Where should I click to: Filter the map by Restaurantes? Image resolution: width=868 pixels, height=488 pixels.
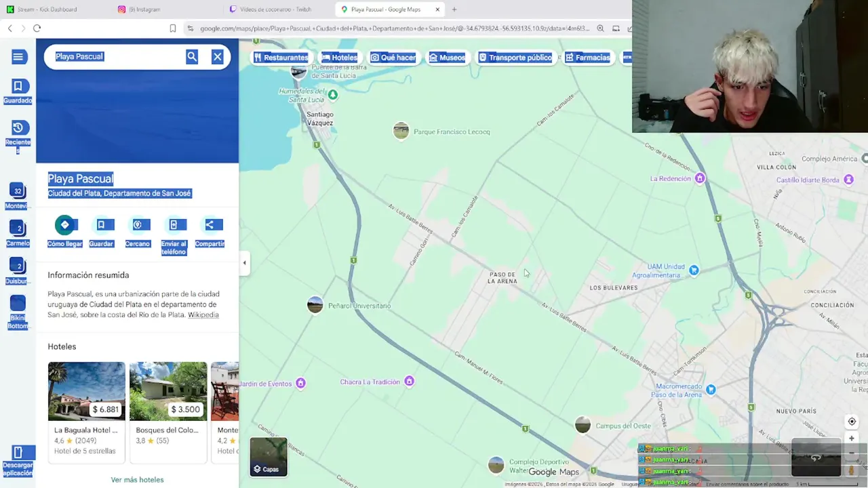(281, 58)
